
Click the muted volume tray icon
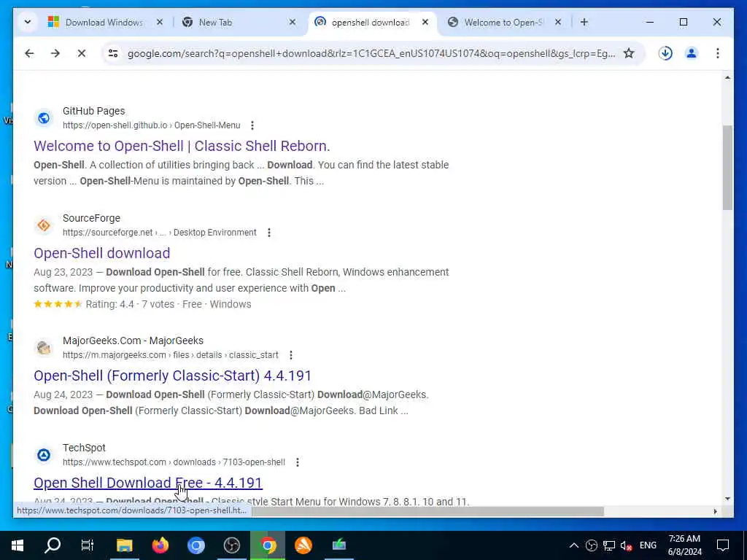(x=626, y=545)
